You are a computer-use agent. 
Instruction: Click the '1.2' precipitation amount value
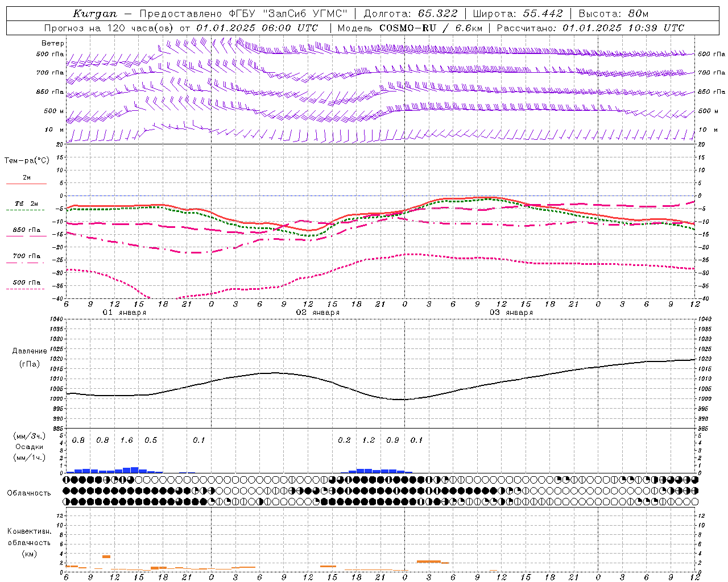tap(369, 440)
